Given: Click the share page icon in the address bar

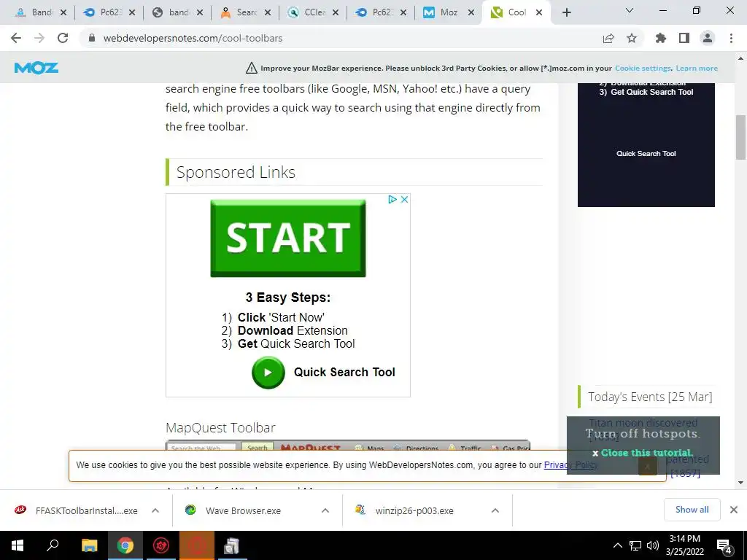Looking at the screenshot, I should pyautogui.click(x=608, y=38).
